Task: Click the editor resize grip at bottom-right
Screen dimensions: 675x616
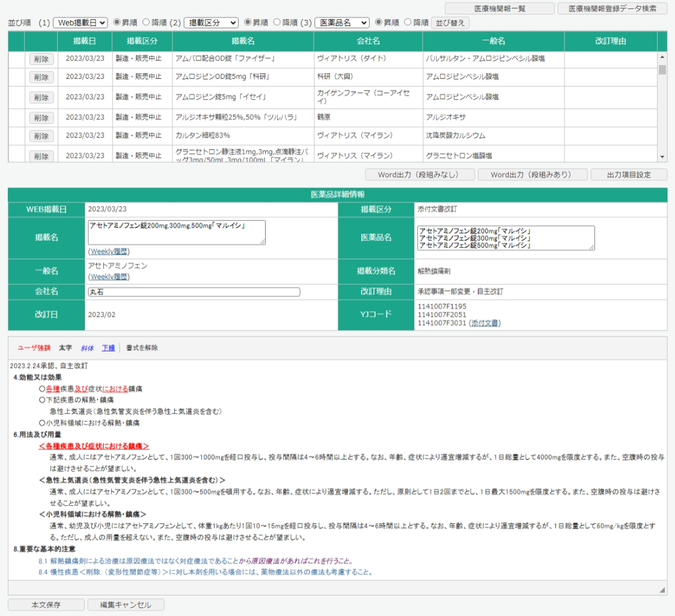Action: coord(662,590)
